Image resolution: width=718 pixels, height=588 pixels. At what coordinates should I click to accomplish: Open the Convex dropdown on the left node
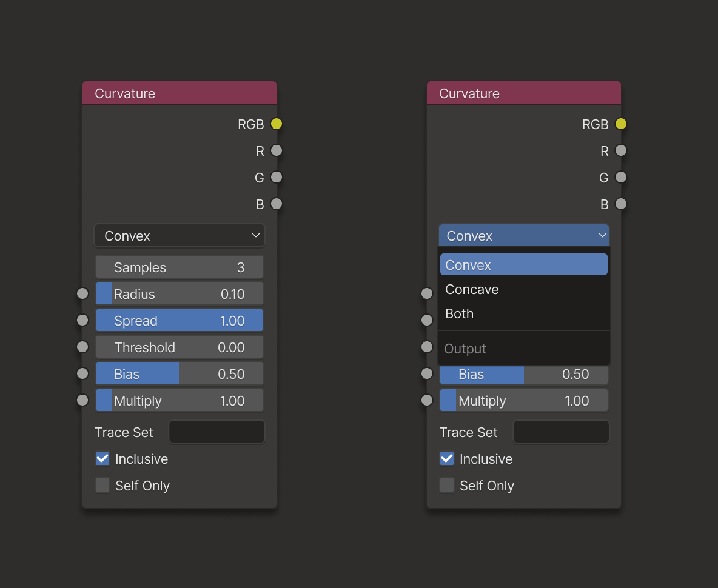(180, 235)
